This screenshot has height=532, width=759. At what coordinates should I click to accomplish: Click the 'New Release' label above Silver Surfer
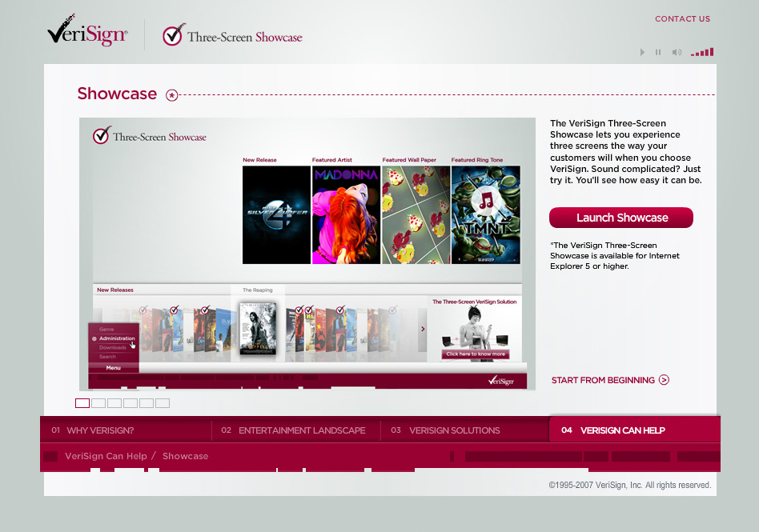pos(259,160)
